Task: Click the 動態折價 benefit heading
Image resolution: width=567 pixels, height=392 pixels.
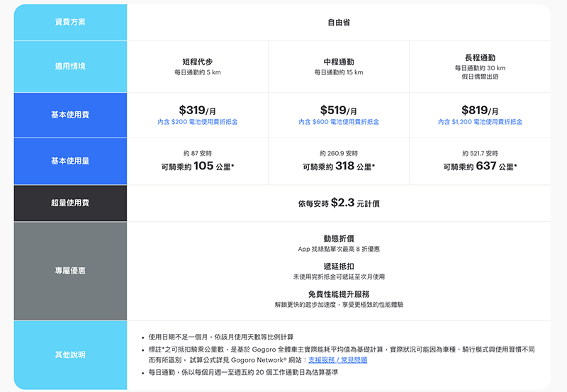Action: [339, 239]
